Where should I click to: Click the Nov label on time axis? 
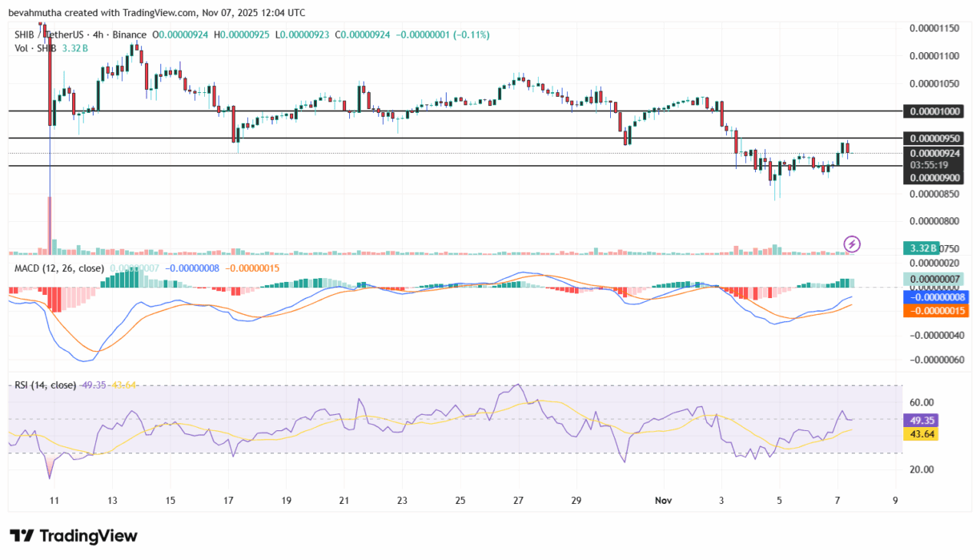(663, 500)
